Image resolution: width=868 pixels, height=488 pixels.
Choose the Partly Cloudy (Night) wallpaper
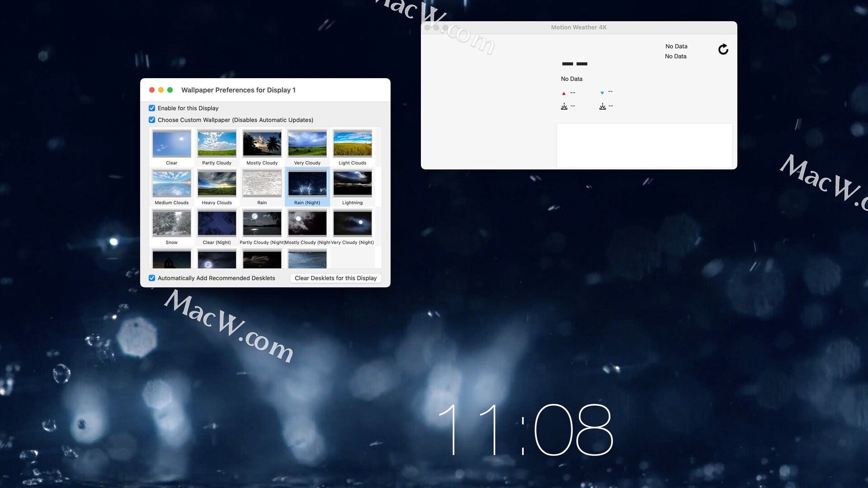click(262, 223)
